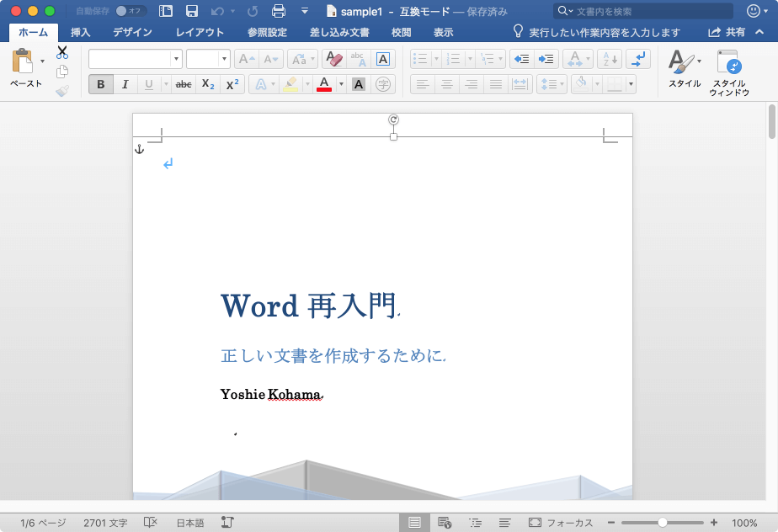Image resolution: width=778 pixels, height=532 pixels.
Task: Open the Styles Window pane
Action: tap(728, 72)
